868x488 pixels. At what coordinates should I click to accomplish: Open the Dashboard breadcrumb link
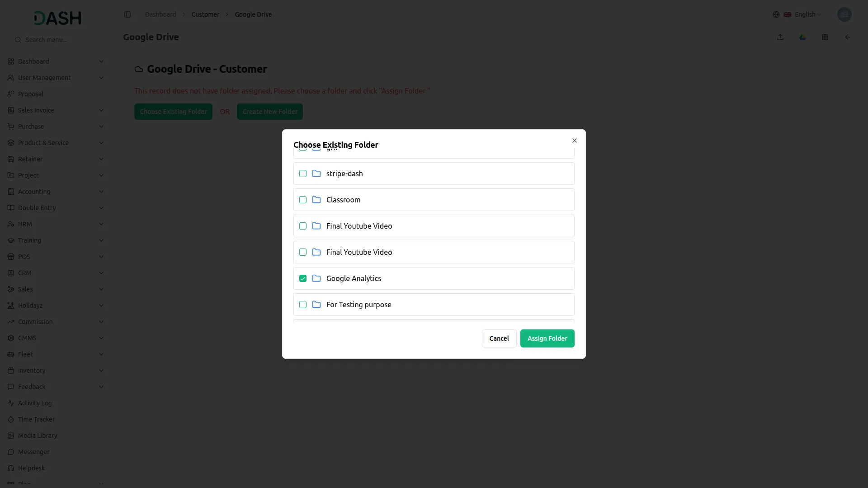pos(160,14)
